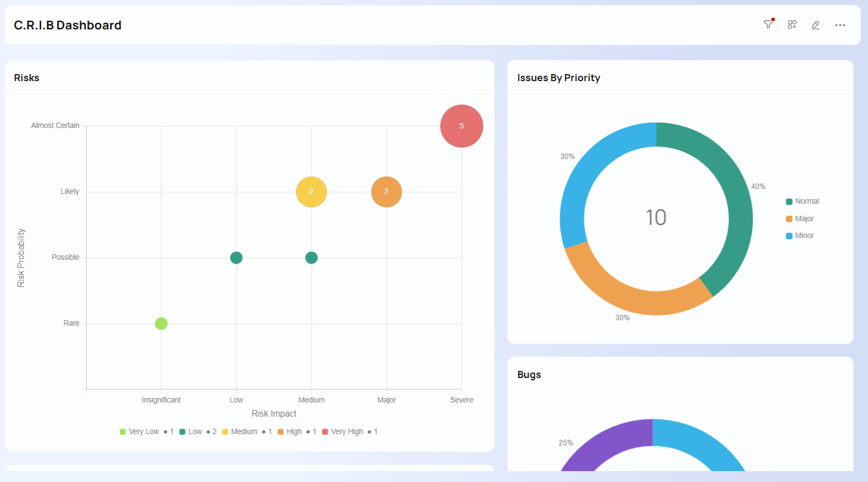Hide the Medium risk legend series
This screenshot has height=482, width=868.
point(244,431)
